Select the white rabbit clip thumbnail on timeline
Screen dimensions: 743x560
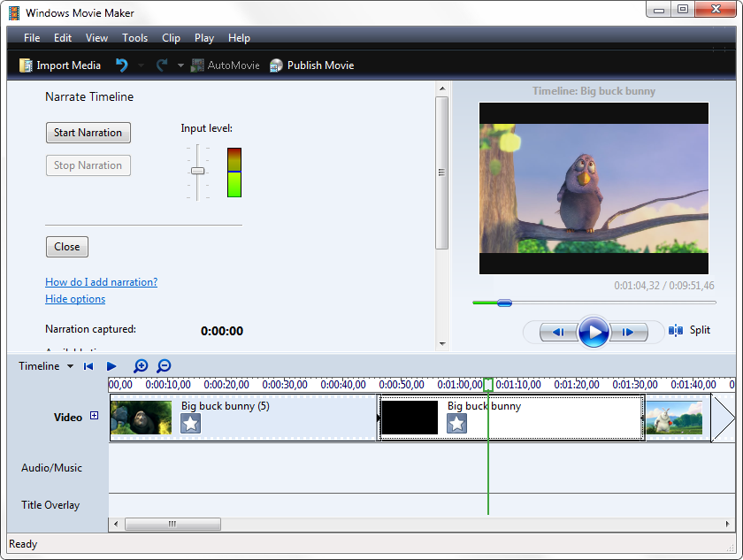coord(674,418)
